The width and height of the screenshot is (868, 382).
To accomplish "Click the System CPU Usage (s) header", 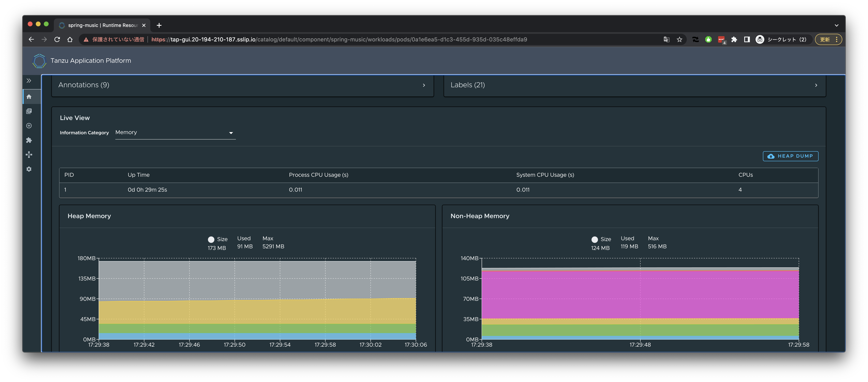I will 545,175.
